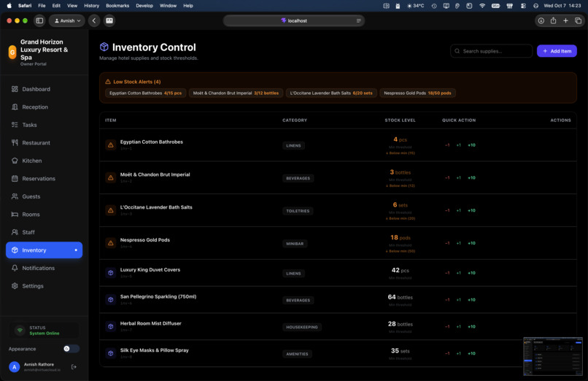Open the Restaurant page
Image resolution: width=588 pixels, height=381 pixels.
click(44, 142)
